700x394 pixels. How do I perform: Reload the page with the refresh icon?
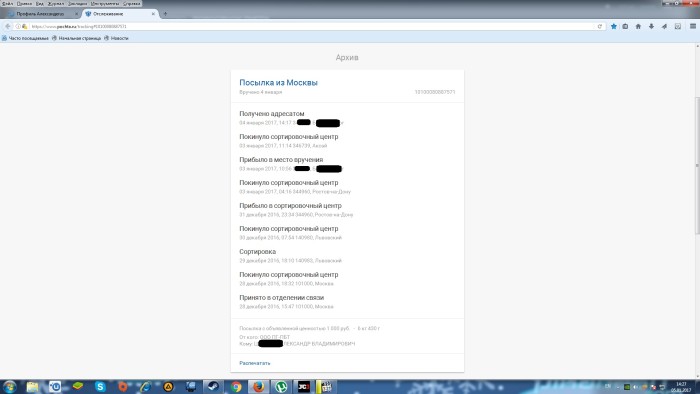(600, 26)
